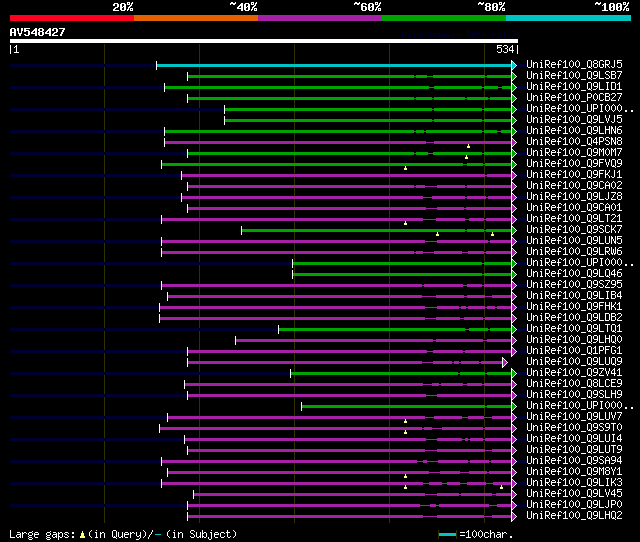The image size is (640, 542).
Task: Click the red 20% identity legend segment
Action: (72, 18)
